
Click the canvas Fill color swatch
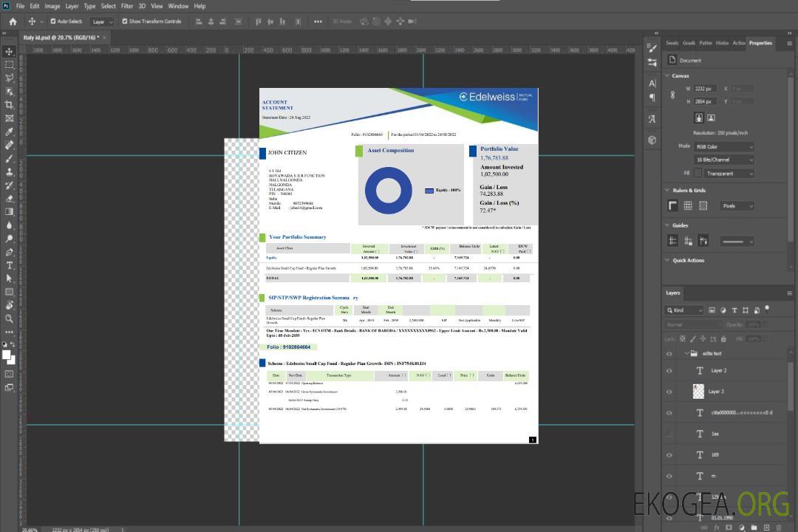point(697,173)
